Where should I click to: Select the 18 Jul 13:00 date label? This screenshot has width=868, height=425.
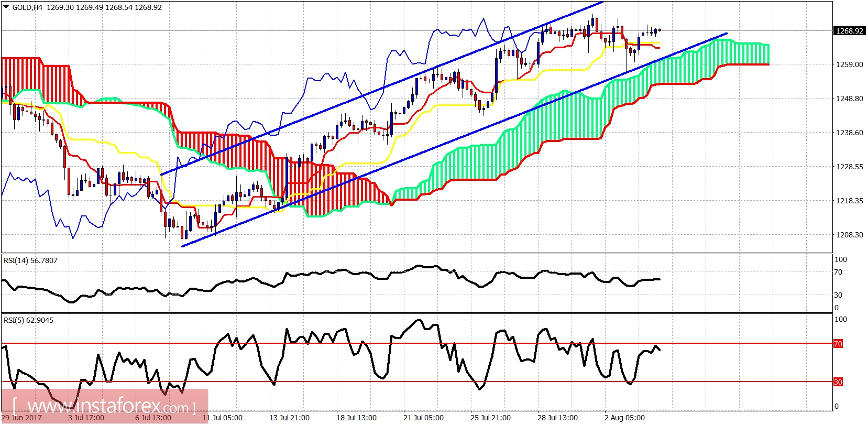point(357,418)
